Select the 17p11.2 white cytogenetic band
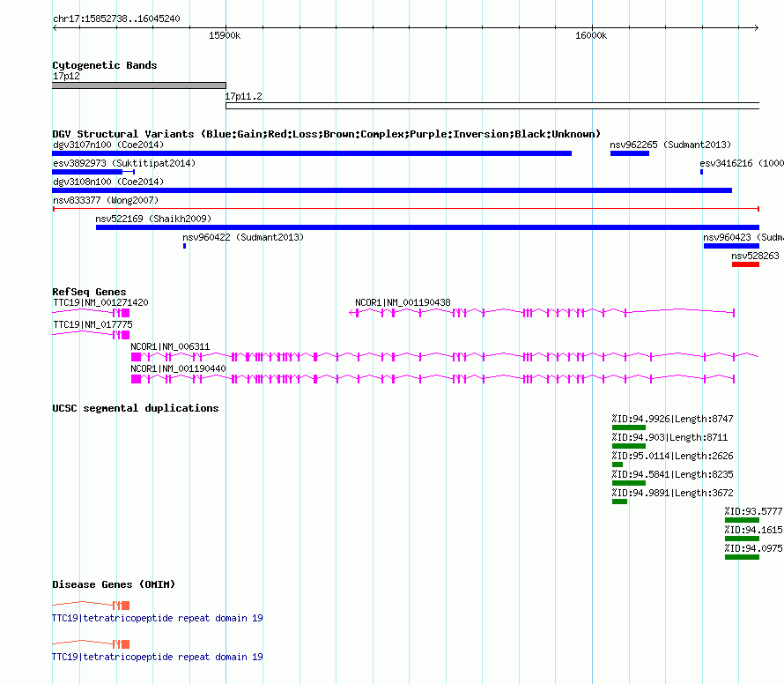 click(x=492, y=106)
